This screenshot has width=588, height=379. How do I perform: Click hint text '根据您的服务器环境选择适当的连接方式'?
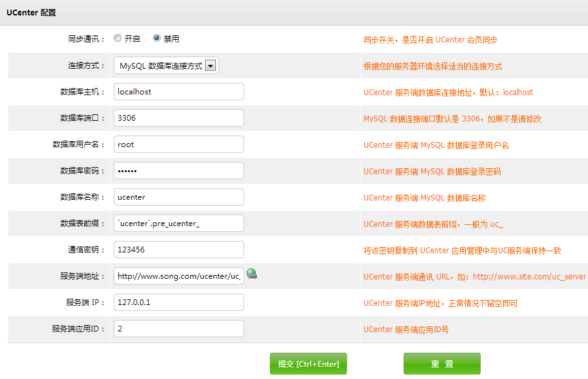coord(432,66)
